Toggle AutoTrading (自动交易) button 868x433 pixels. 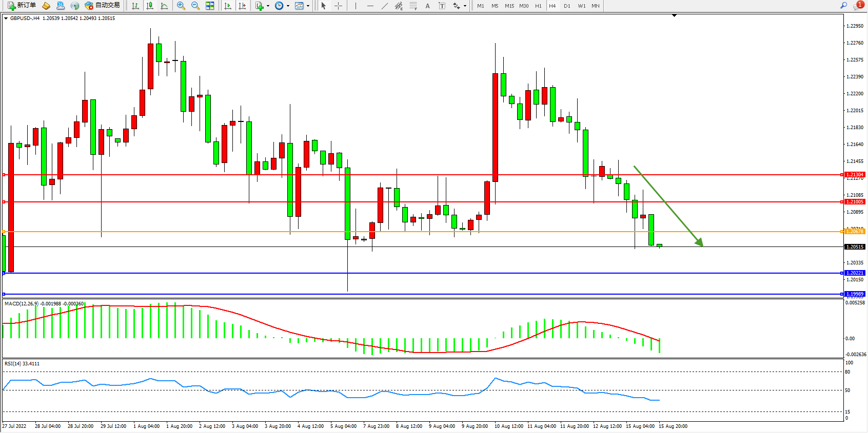coord(102,6)
